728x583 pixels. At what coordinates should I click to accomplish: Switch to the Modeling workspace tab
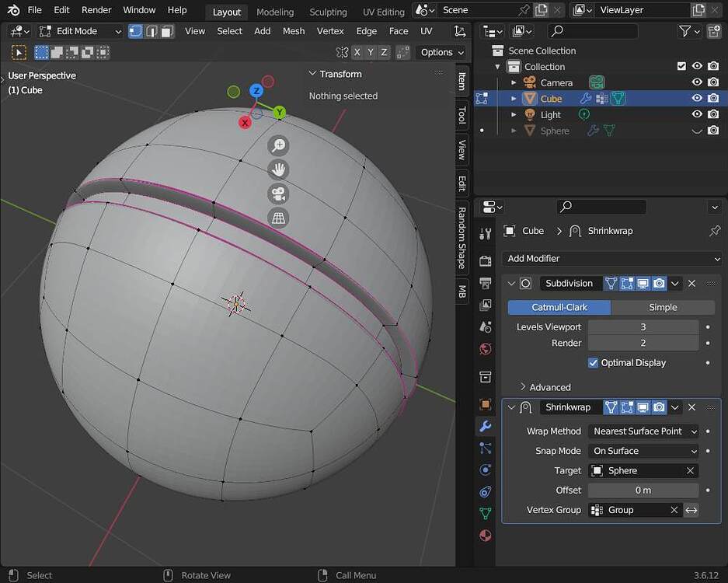(x=275, y=12)
